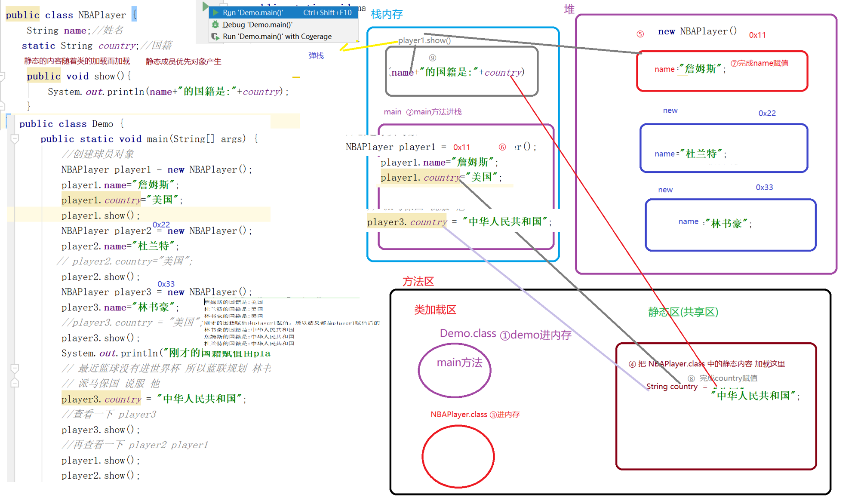The height and width of the screenshot is (504, 867).
Task: Collapse the show() method fold marker
Action: [2, 77]
